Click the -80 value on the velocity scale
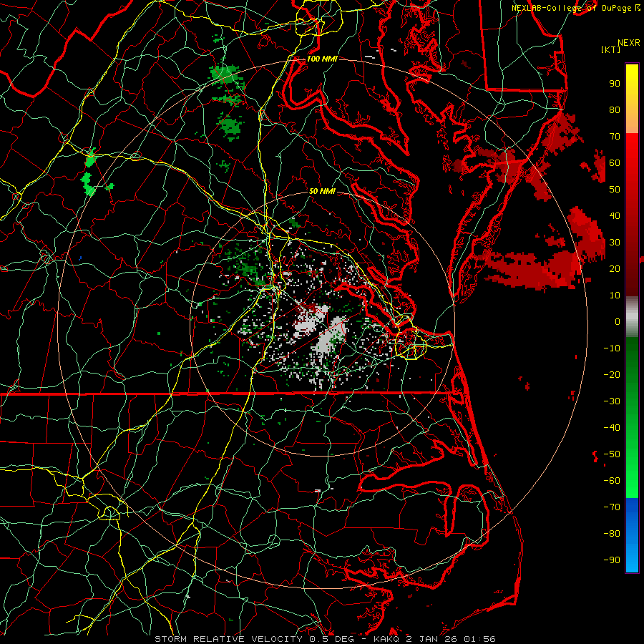The image size is (644, 644). 612,534
